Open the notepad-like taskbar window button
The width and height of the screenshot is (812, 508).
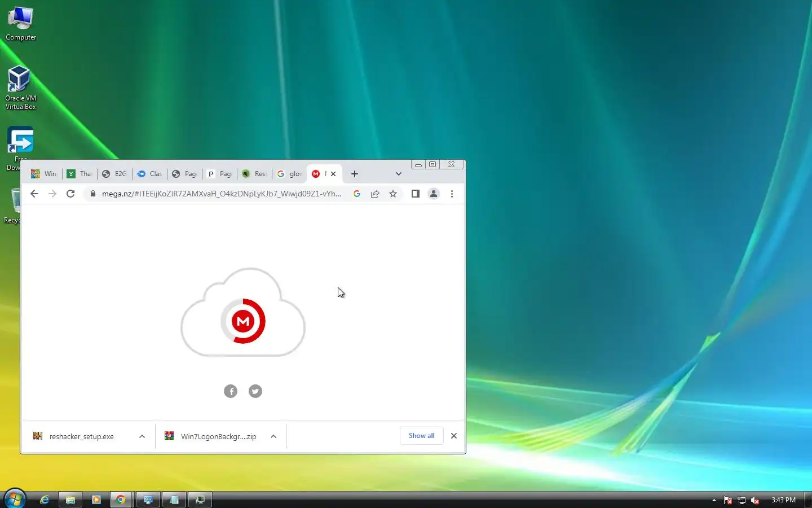tap(174, 500)
